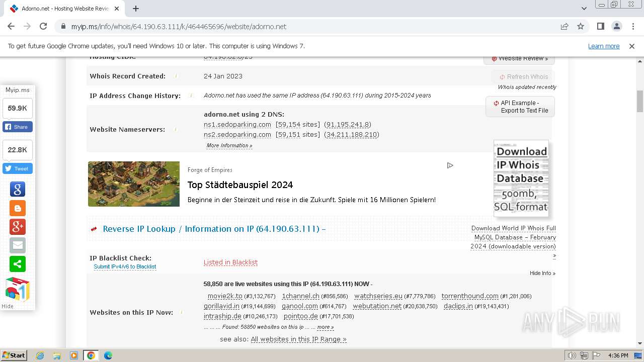
Task: Open a new browser tab with plus
Action: [x=136, y=9]
